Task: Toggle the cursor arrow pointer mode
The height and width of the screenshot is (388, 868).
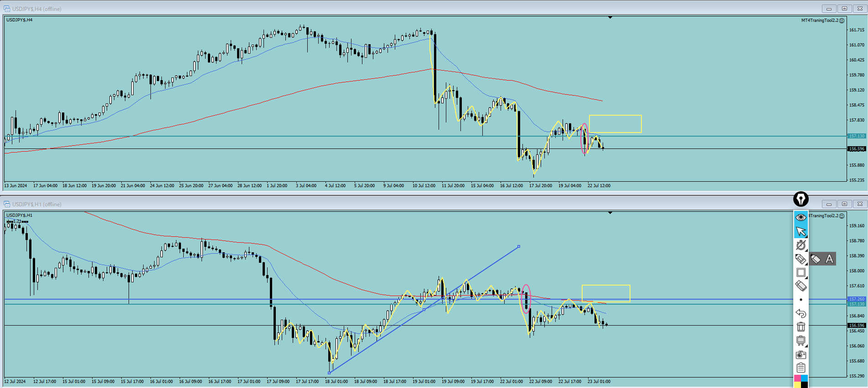Action: tap(801, 231)
